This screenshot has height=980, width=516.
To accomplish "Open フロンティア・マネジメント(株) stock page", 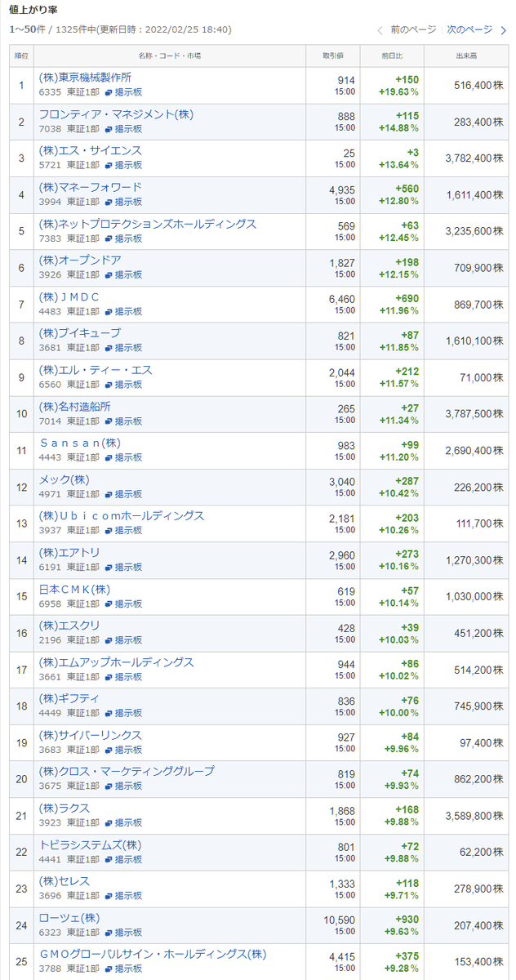I will [116, 114].
